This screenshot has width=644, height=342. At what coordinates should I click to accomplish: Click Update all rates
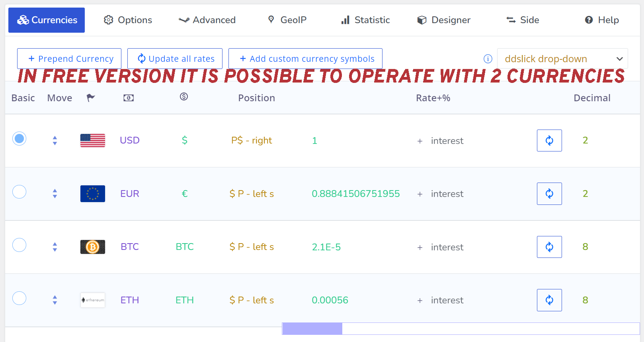coord(175,59)
